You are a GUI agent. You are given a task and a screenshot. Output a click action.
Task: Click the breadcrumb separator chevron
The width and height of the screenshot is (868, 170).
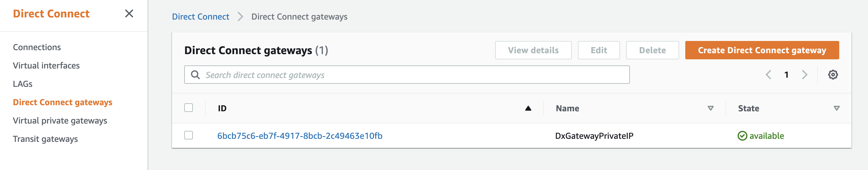240,17
